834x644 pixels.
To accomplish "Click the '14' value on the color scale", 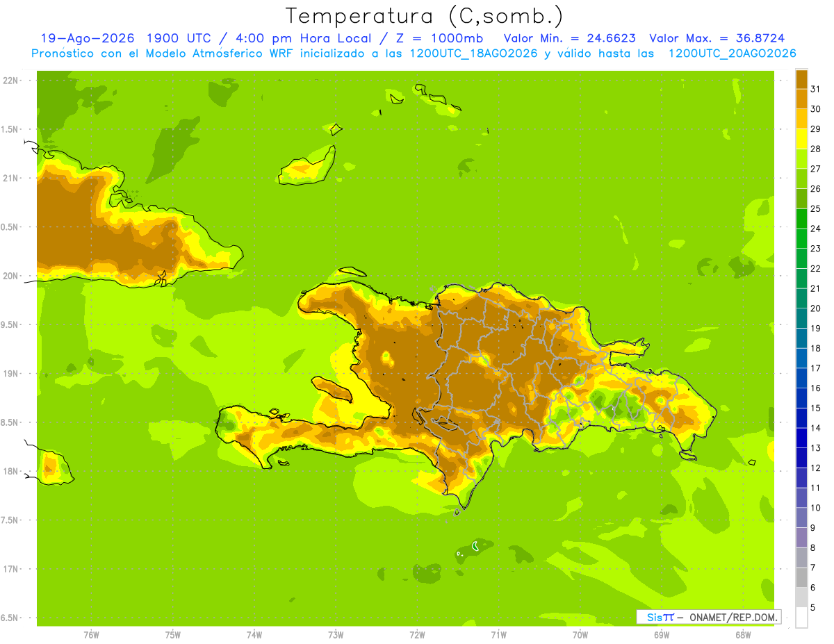I will click(x=815, y=428).
